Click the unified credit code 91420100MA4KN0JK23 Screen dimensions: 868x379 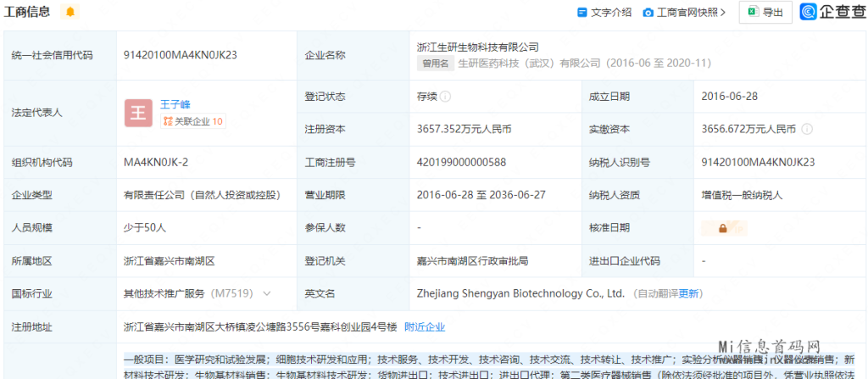tap(180, 54)
